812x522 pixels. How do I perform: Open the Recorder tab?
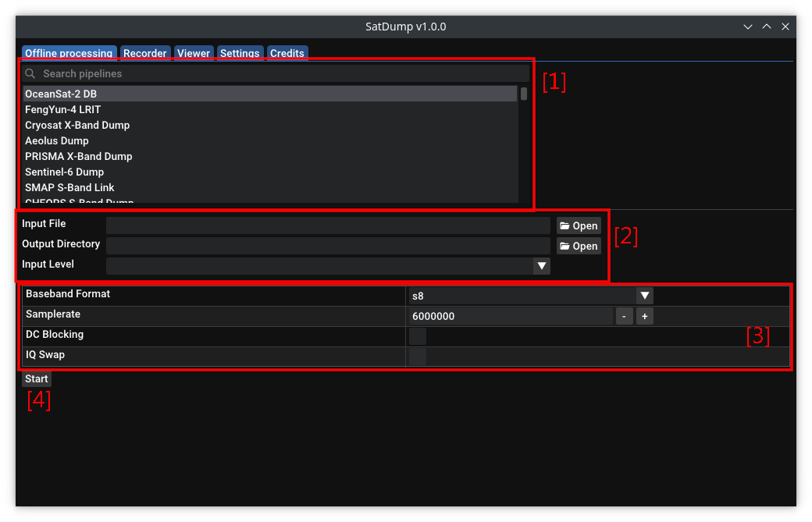[x=145, y=53]
